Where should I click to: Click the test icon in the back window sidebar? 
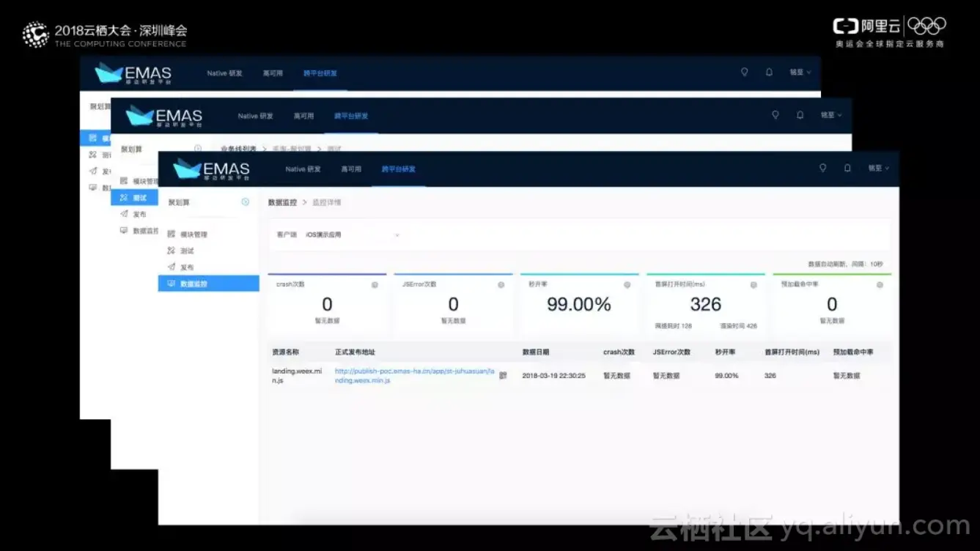click(93, 155)
